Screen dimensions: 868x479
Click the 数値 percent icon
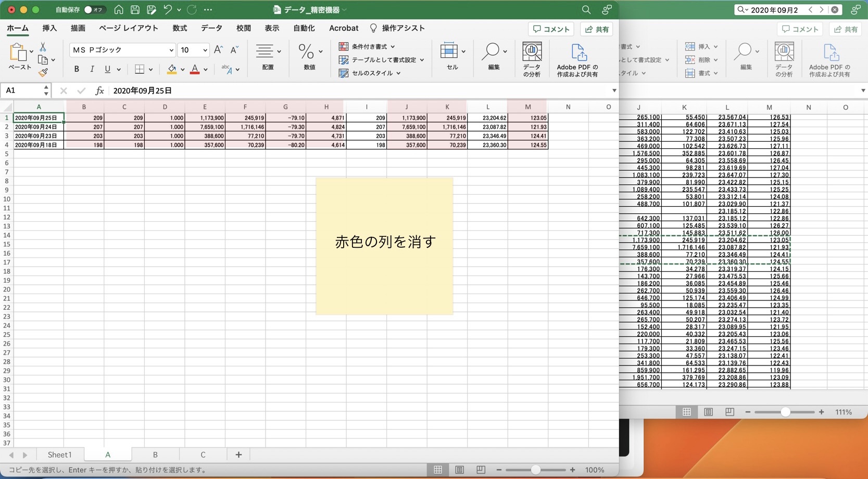[x=306, y=51]
